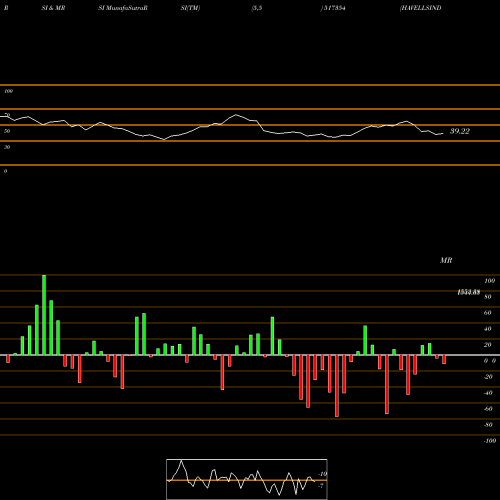Viewport: 500px width, 500px height.
Task: Click the -100 axis label of MR chart
Action: click(x=490, y=441)
